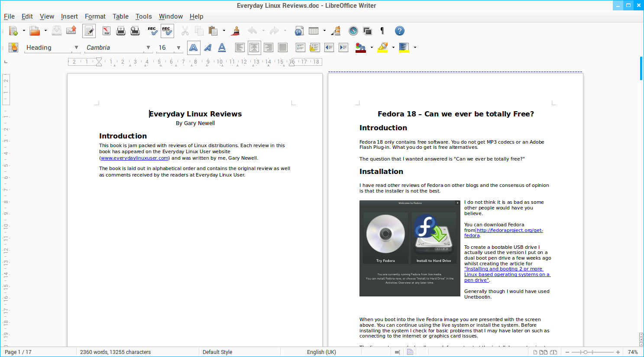Viewport: 644px width, 357px height.
Task: Toggle Bold formatting
Action: click(x=194, y=48)
